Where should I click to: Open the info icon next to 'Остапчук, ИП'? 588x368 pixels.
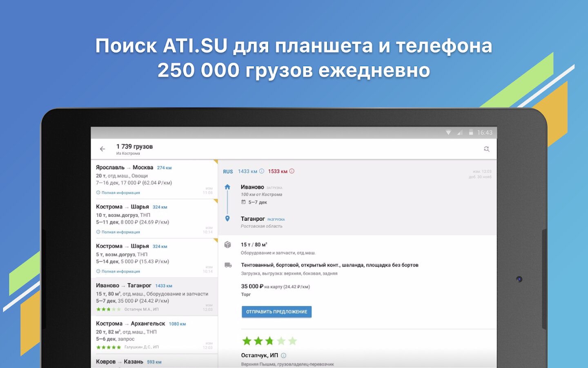point(283,355)
